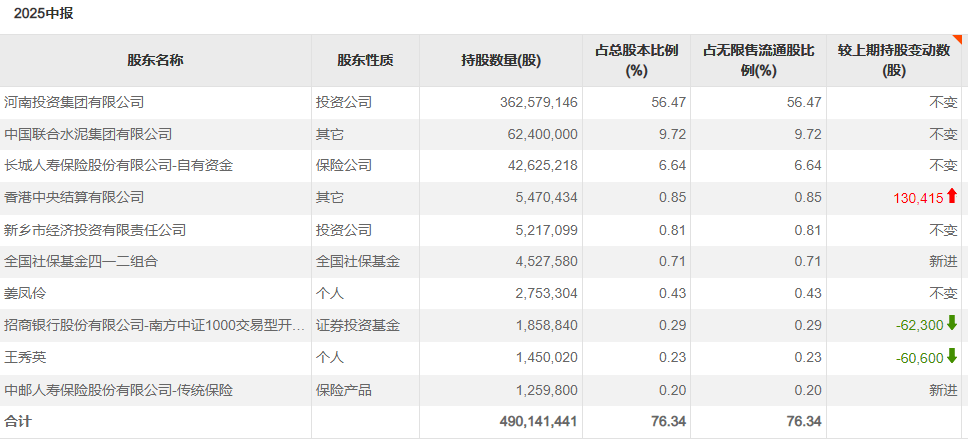Click the change value -62,300

tap(920, 326)
